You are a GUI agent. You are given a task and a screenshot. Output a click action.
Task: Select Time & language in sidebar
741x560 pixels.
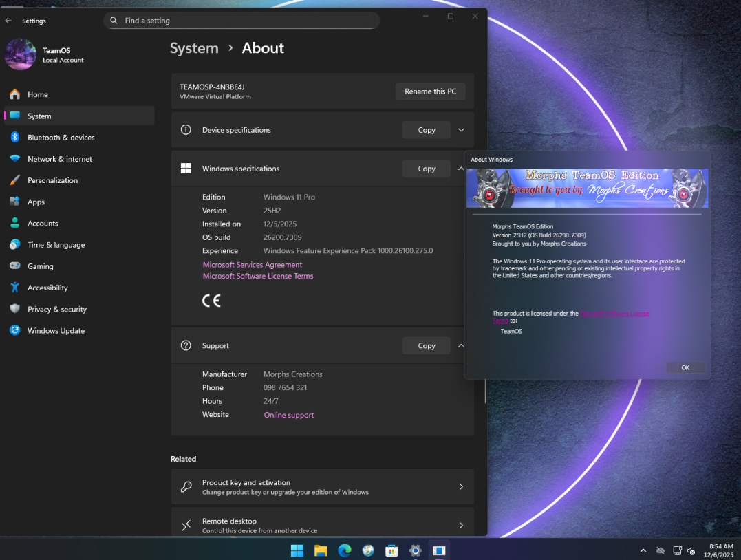[56, 245]
